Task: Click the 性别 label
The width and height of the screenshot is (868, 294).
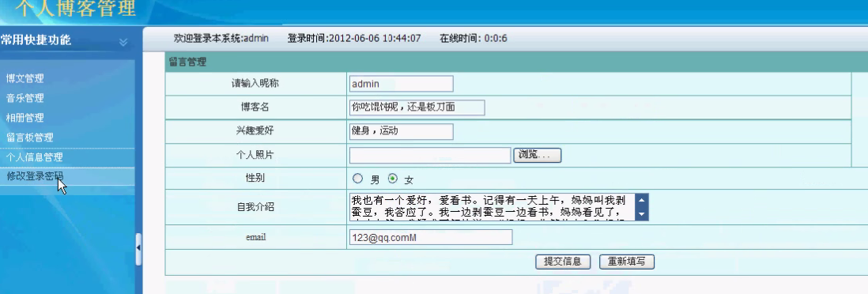Action: [x=255, y=179]
